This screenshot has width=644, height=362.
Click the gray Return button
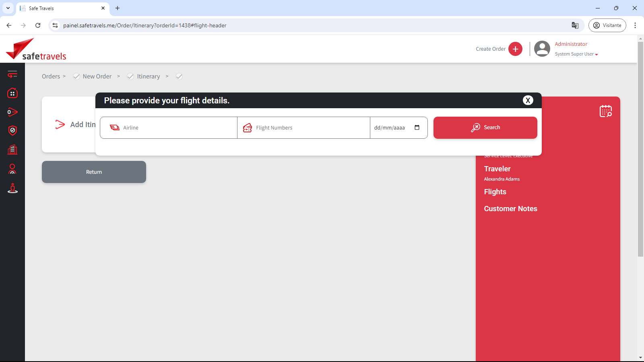(94, 172)
